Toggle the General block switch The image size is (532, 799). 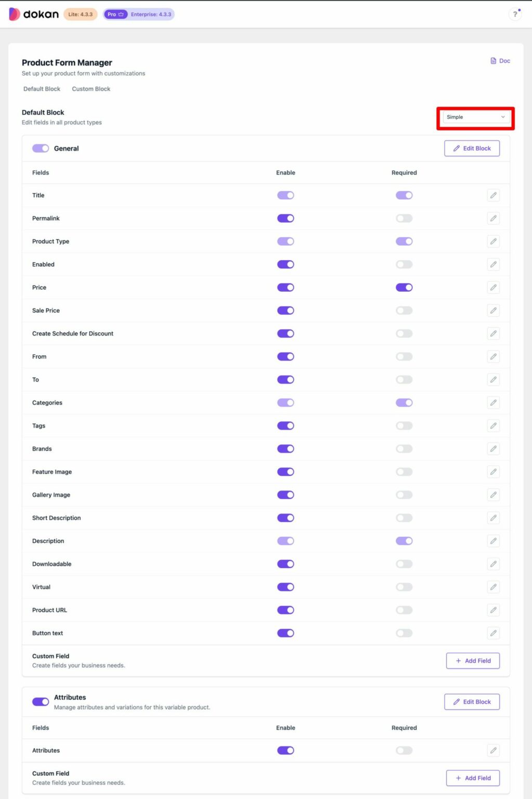41,148
